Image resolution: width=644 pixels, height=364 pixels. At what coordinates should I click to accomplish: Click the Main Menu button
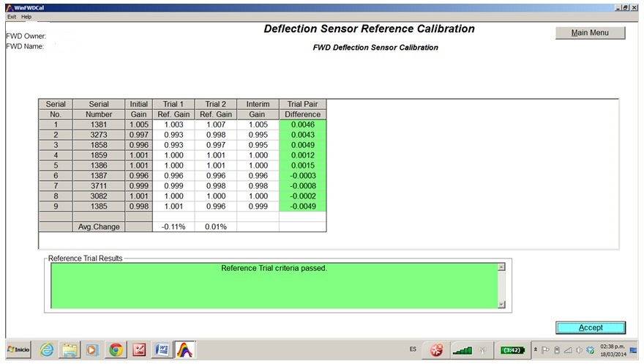tap(590, 33)
